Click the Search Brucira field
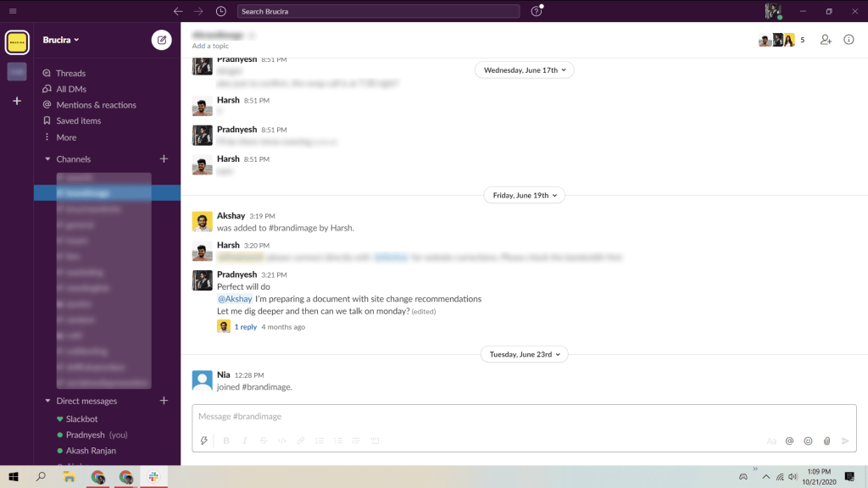 point(378,11)
